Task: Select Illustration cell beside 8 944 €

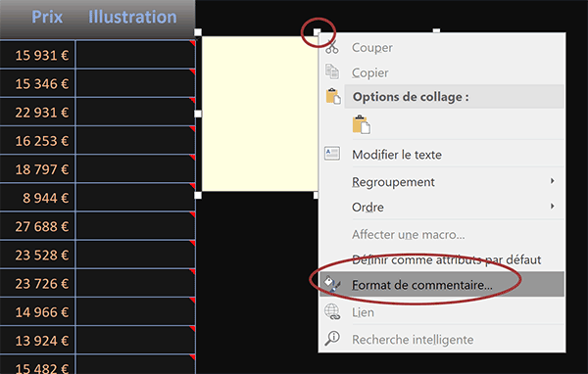Action: pyautogui.click(x=135, y=198)
